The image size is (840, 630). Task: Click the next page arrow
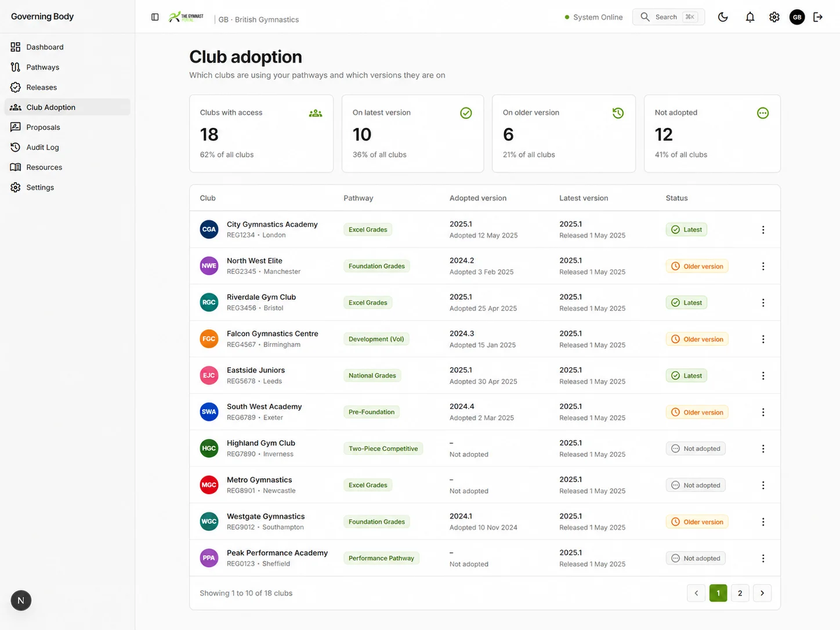(762, 593)
